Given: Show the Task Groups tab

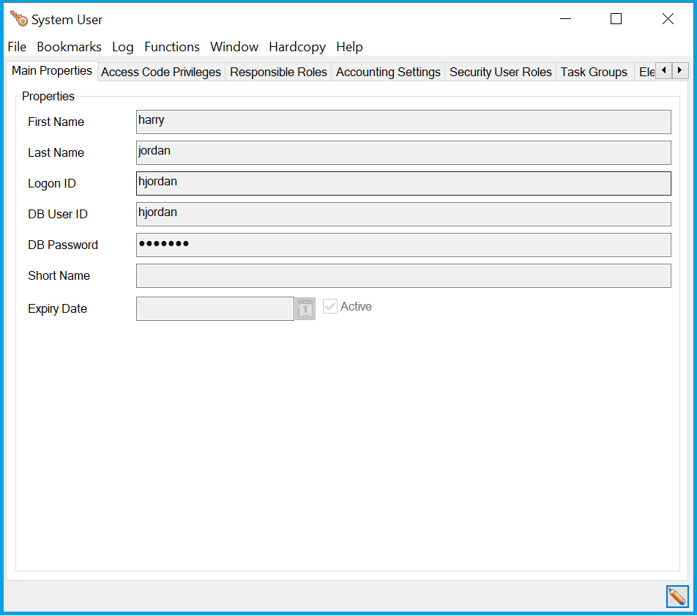Looking at the screenshot, I should click(x=594, y=72).
